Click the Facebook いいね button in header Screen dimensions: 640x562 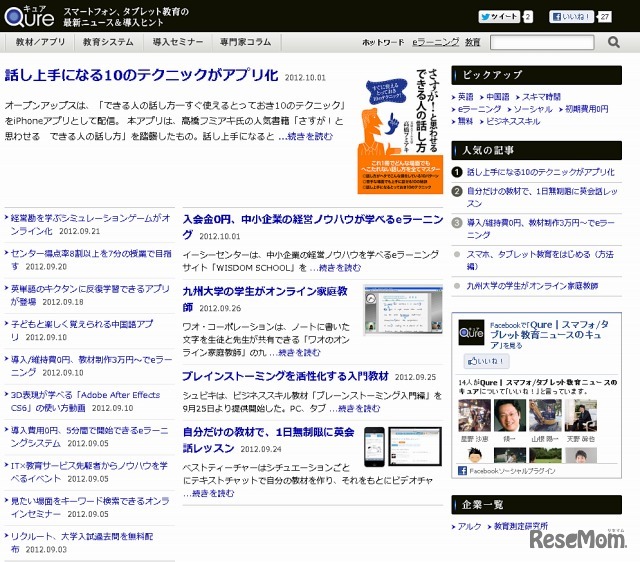571,17
